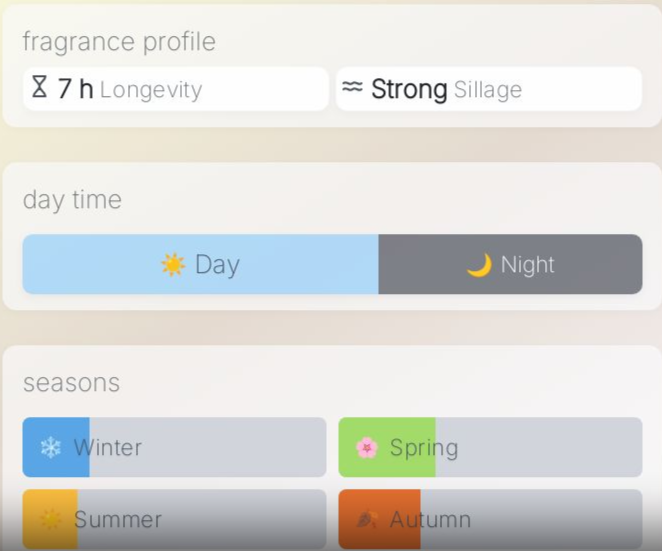
Task: Click the Winter snowflake icon
Action: click(50, 447)
